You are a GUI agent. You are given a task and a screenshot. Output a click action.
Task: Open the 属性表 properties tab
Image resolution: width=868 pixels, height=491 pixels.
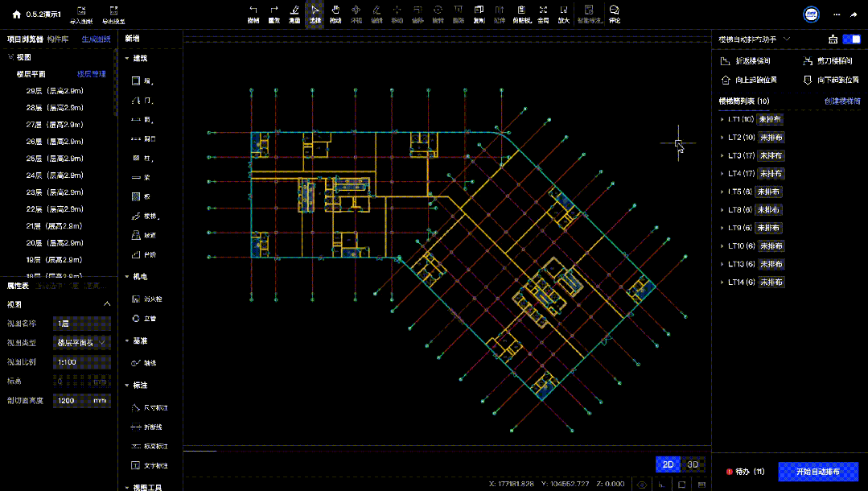[x=18, y=286]
